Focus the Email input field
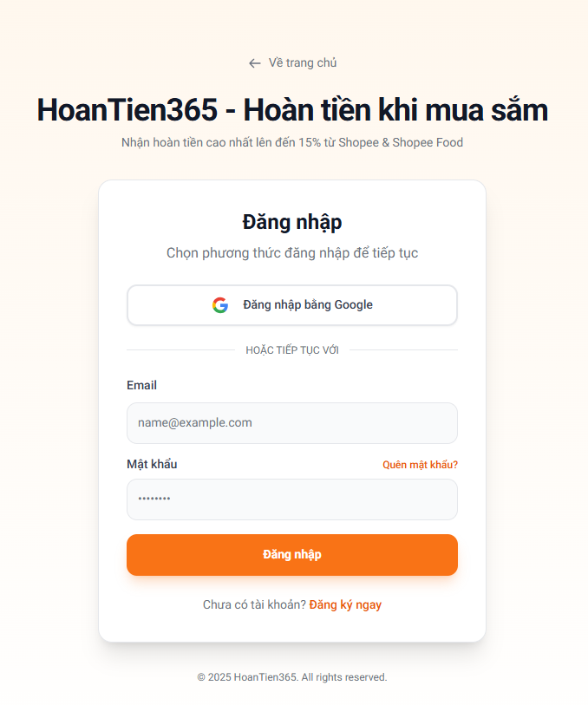588x705 pixels. pos(292,423)
